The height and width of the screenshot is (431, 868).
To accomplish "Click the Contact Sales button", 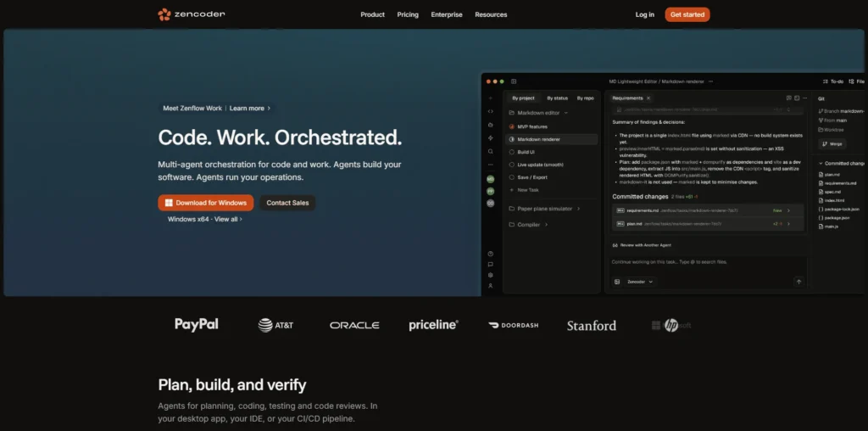I will point(287,203).
